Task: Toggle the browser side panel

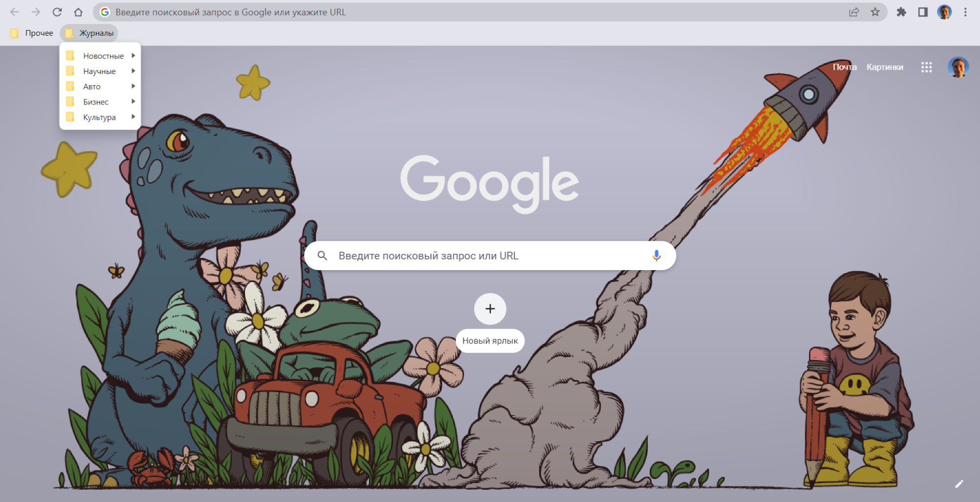Action: [x=923, y=12]
